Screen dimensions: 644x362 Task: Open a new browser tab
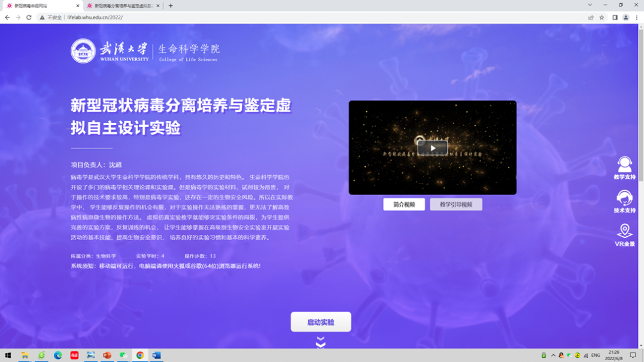pyautogui.click(x=171, y=6)
